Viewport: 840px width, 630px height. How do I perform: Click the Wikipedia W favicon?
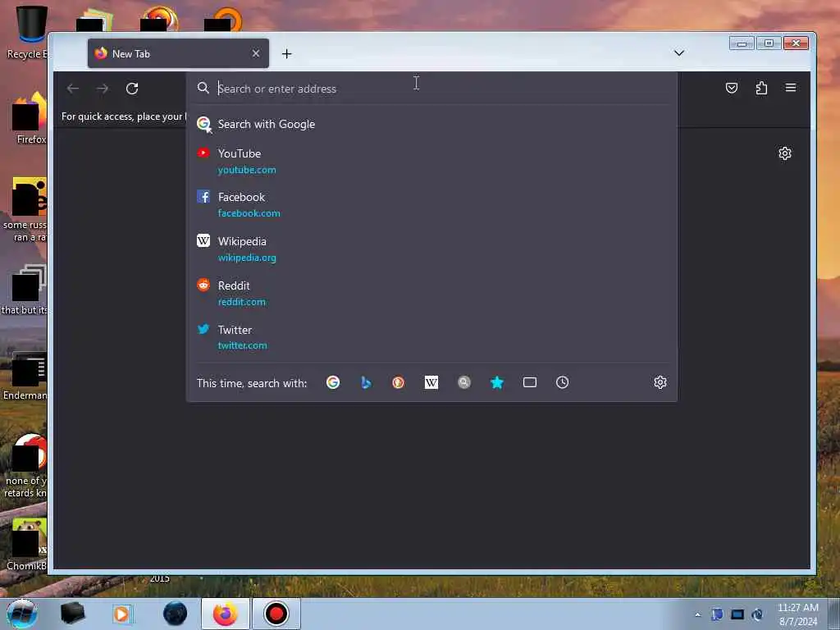pos(203,240)
